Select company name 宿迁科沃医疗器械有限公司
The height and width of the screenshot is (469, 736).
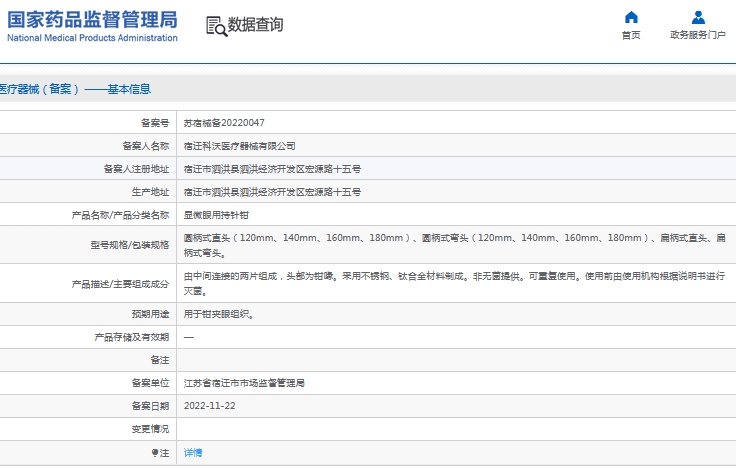[x=239, y=146]
